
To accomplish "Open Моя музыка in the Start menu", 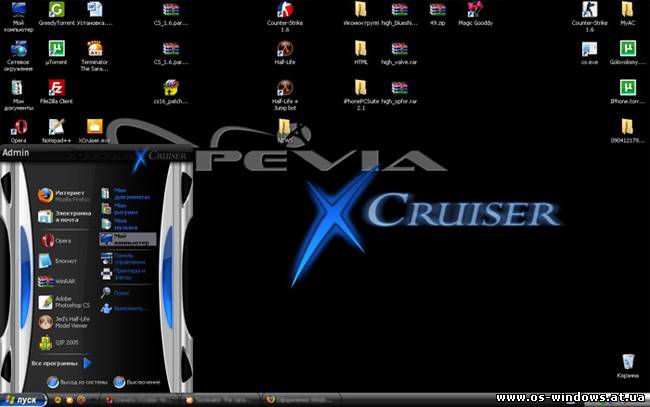I will (x=120, y=224).
